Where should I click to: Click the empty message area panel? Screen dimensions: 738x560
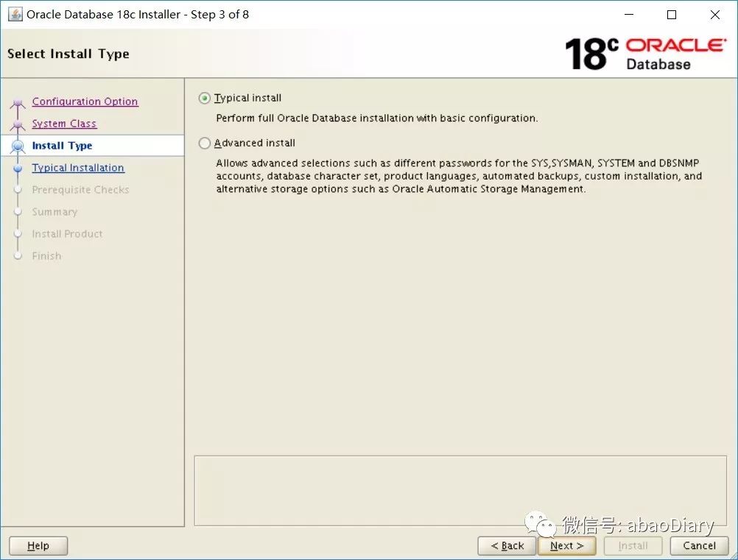pyautogui.click(x=460, y=490)
